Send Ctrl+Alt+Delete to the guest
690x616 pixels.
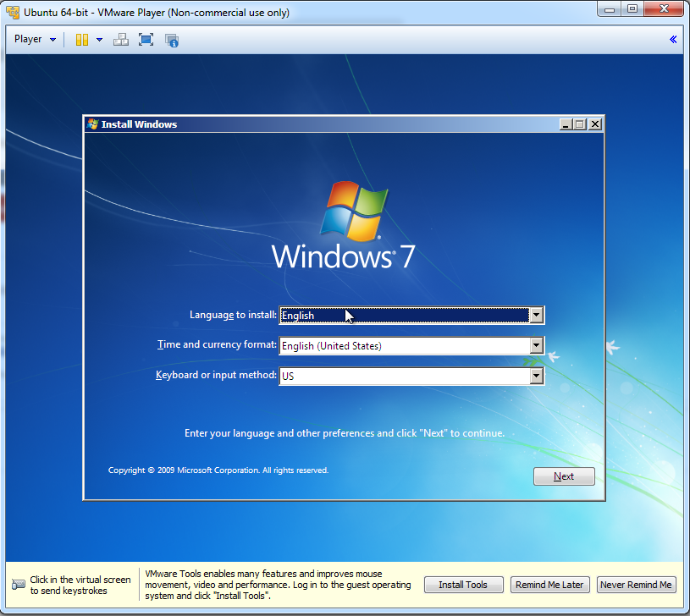[121, 39]
